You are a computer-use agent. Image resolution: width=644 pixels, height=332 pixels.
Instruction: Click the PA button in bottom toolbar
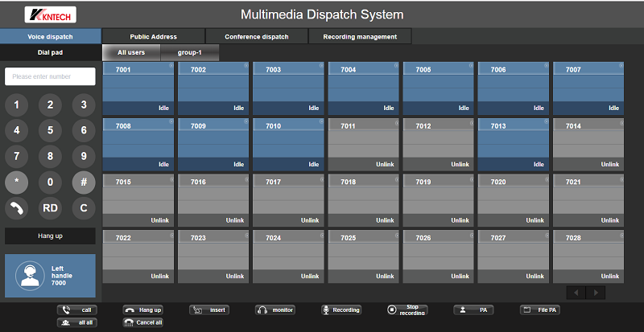(x=473, y=309)
